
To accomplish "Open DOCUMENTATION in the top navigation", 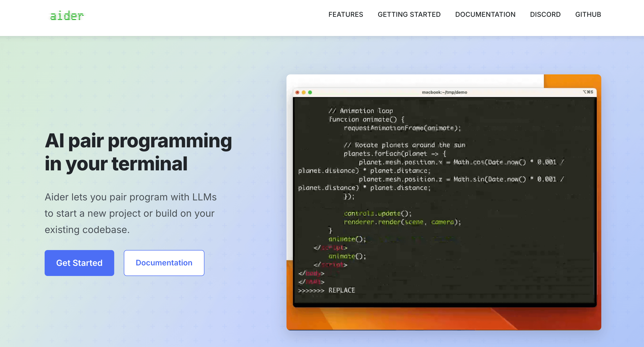I will [485, 14].
